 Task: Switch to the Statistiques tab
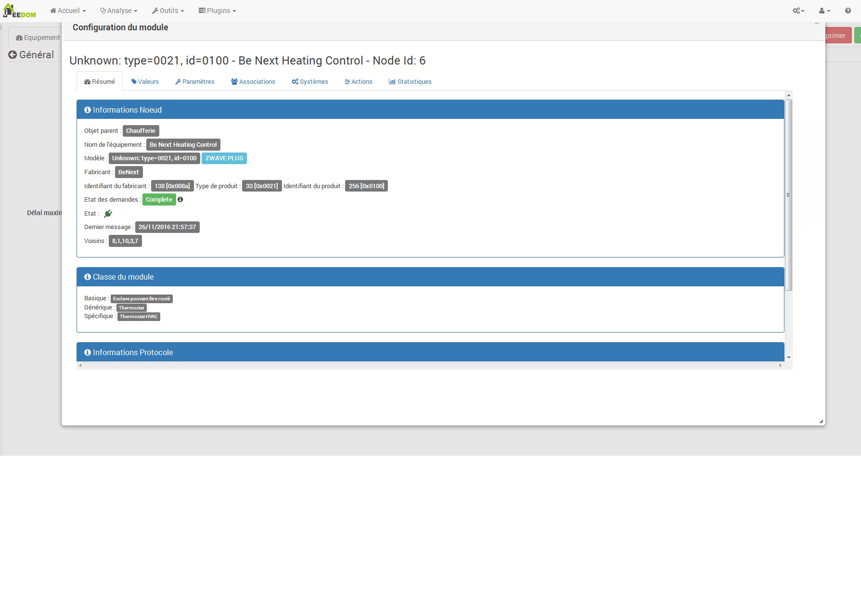point(410,81)
